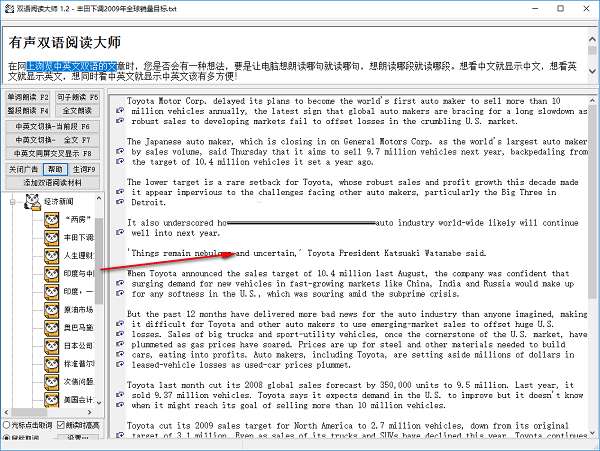Click read icon beside 'it appear impervious' line
600x451 pixels.
tap(120, 191)
